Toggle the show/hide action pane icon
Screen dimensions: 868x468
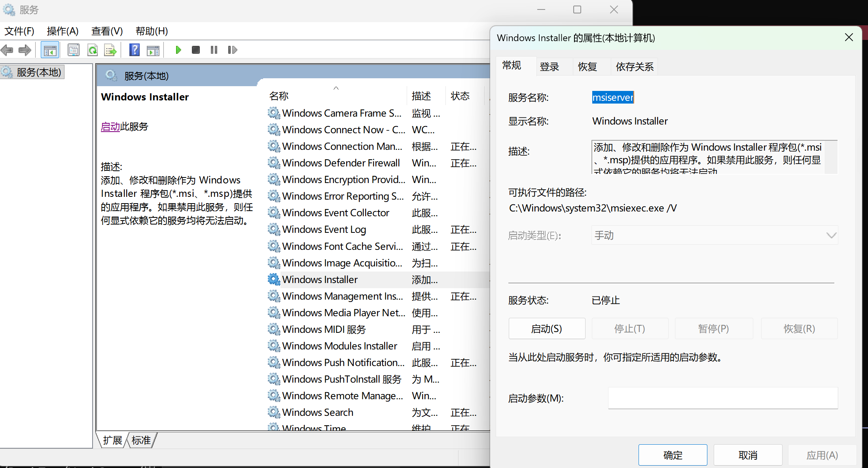coord(153,50)
